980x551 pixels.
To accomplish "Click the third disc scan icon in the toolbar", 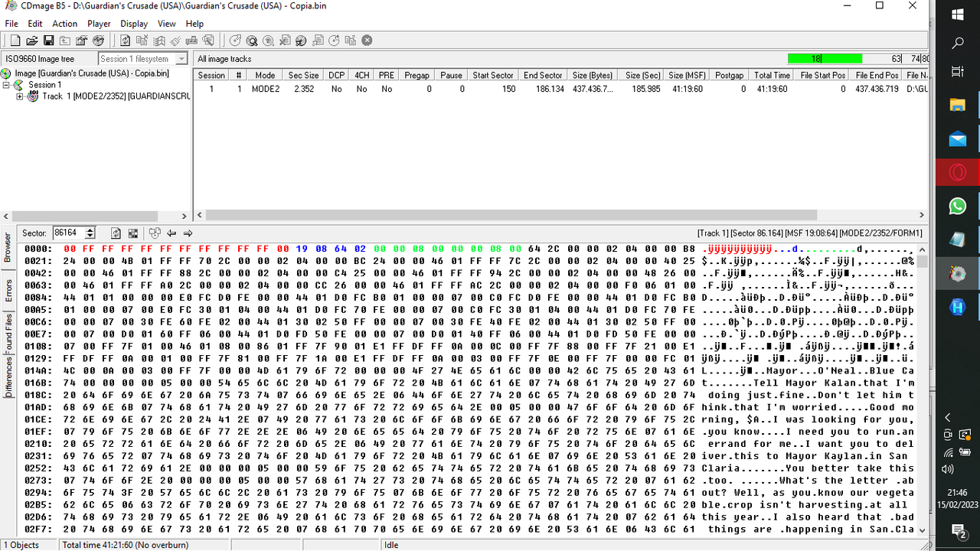I will coord(268,41).
